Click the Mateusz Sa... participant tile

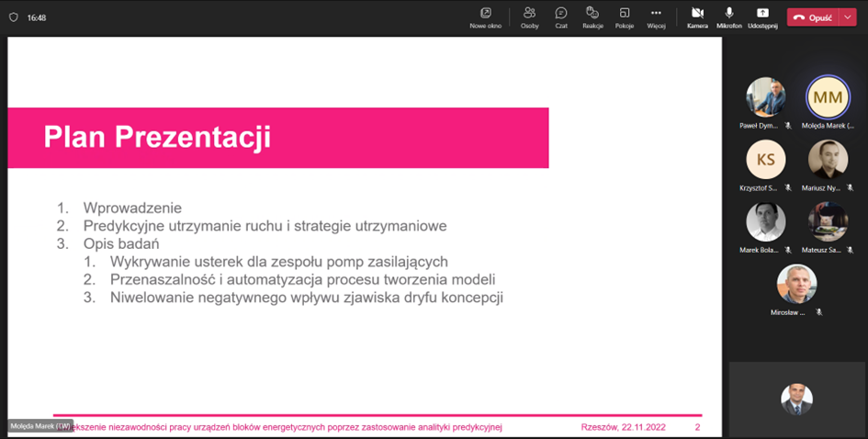click(828, 221)
